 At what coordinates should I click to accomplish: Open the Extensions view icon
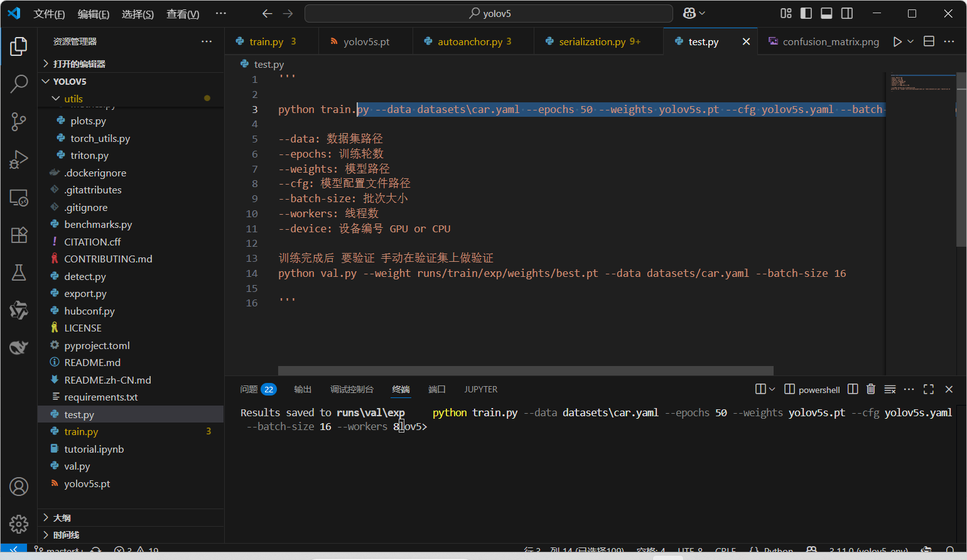click(19, 235)
